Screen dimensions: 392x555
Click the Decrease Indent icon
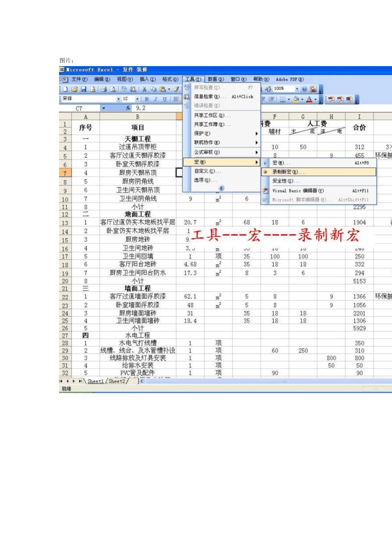click(x=263, y=99)
